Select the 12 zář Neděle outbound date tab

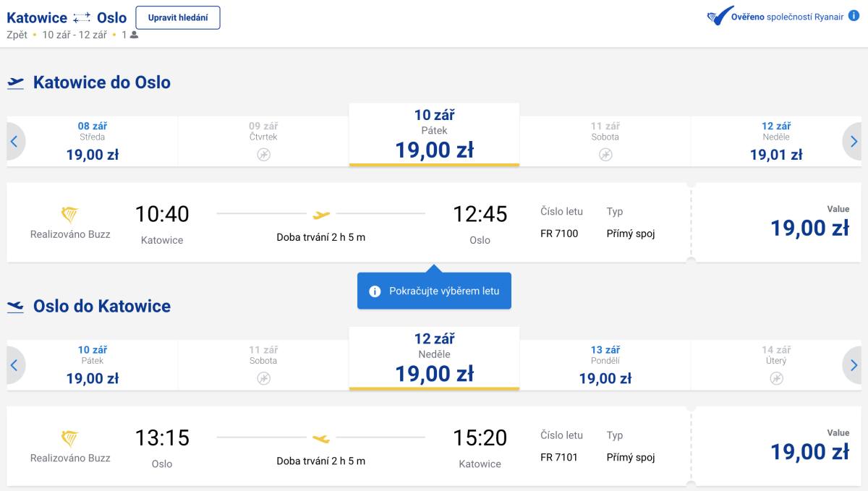pos(776,141)
